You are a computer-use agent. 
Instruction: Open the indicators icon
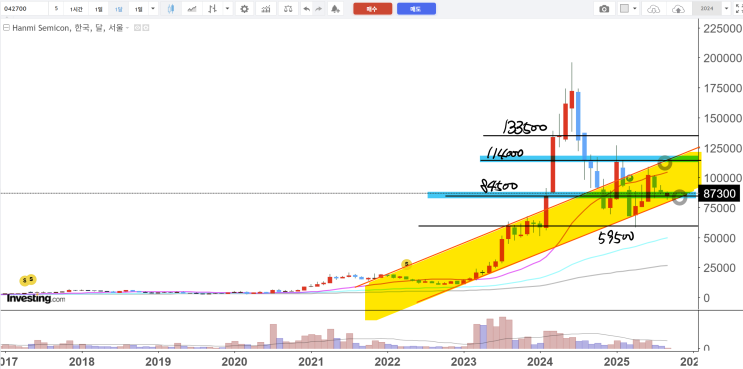(x=266, y=9)
